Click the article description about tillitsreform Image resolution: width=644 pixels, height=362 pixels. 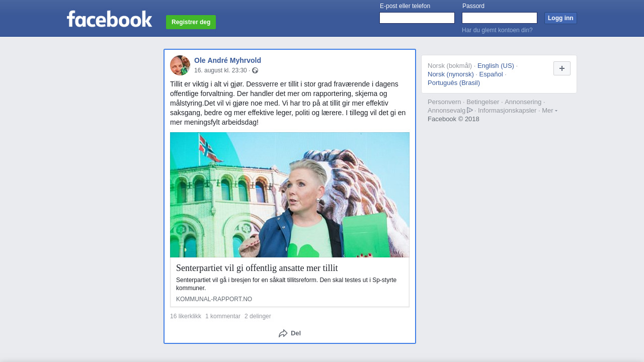click(x=286, y=284)
